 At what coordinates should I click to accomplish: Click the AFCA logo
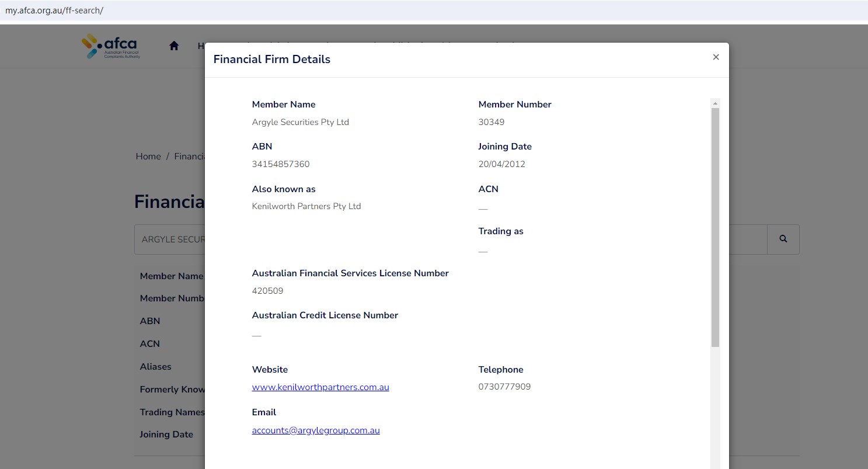coord(111,46)
